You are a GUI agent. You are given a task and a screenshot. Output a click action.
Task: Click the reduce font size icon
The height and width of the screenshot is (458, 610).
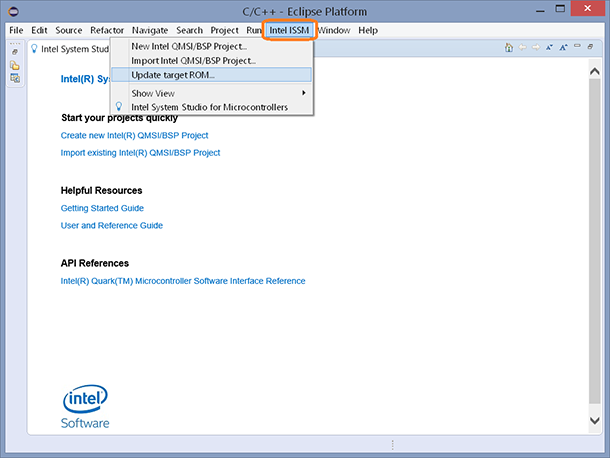click(549, 47)
